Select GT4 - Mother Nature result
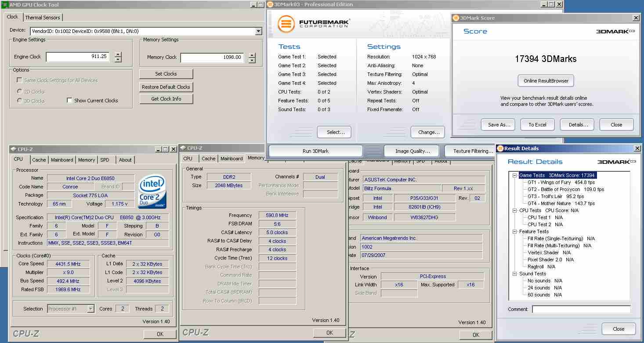 tap(561, 203)
